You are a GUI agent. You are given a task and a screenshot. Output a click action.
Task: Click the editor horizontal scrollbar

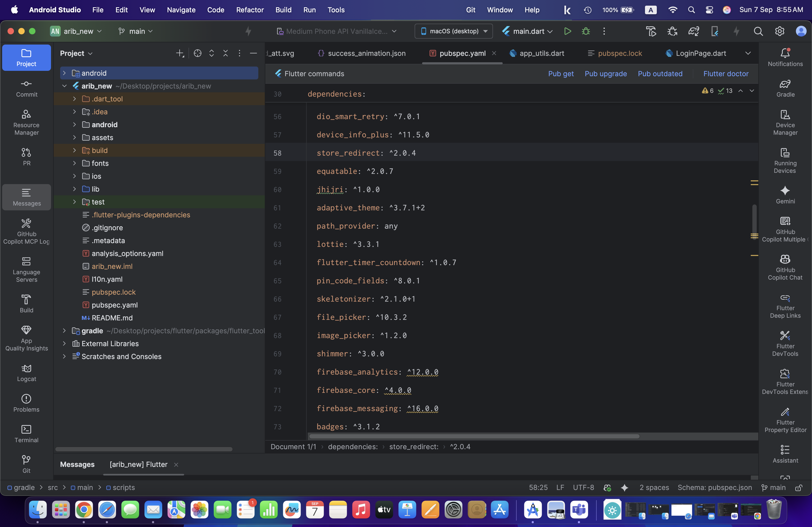pyautogui.click(x=474, y=436)
